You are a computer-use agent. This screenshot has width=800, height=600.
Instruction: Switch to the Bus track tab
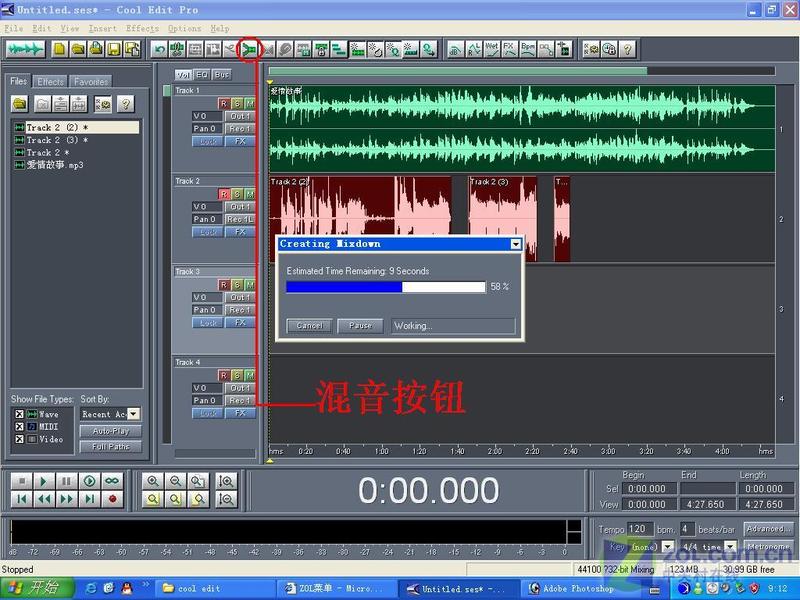[x=221, y=74]
